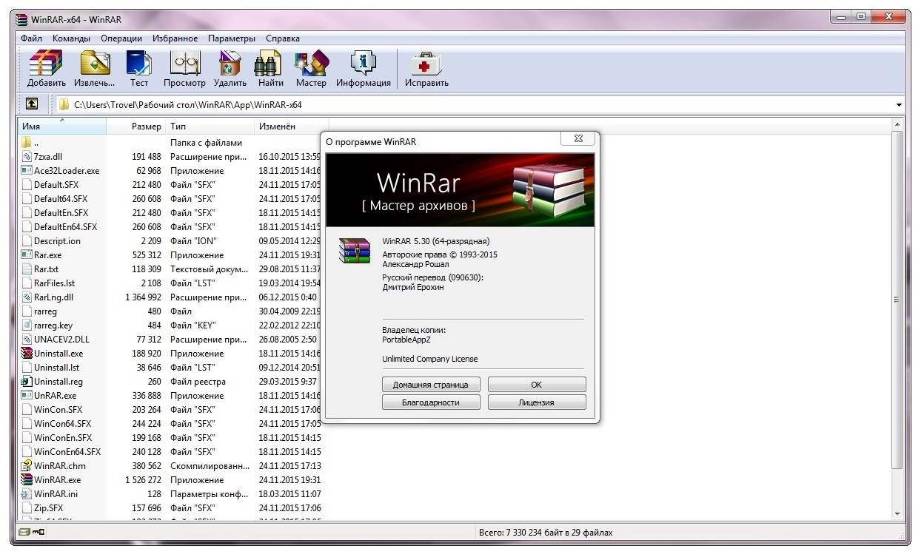The width and height of the screenshot is (924, 560).
Task: Select the rarreg file with size 480
Action: (x=45, y=311)
